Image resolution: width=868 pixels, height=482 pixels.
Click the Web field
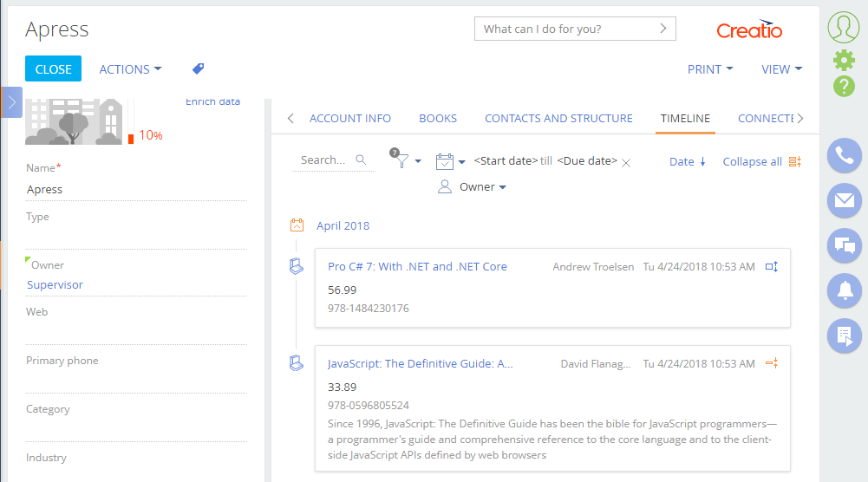[136, 333]
